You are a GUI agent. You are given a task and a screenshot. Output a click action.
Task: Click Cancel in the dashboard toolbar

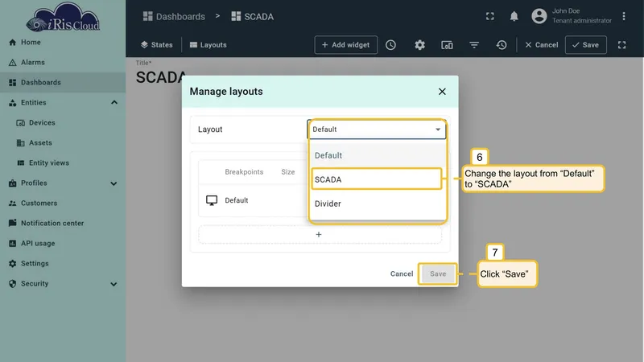tap(541, 45)
